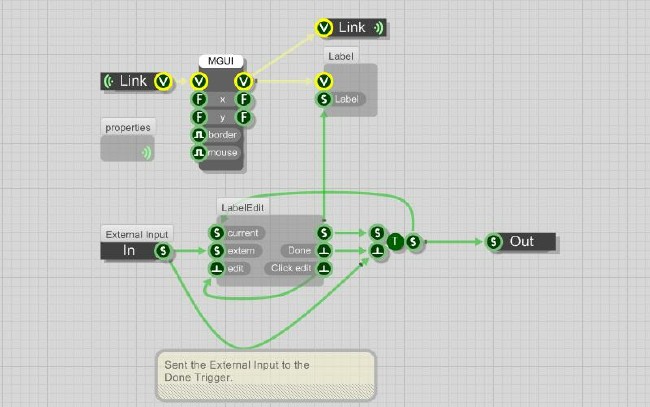650x407 pixels.
Task: Click the V connector on the left Link
Action: pos(163,81)
